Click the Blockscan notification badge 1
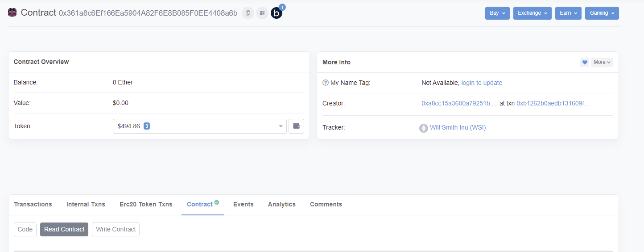Image resolution: width=644 pixels, height=252 pixels. point(282,7)
